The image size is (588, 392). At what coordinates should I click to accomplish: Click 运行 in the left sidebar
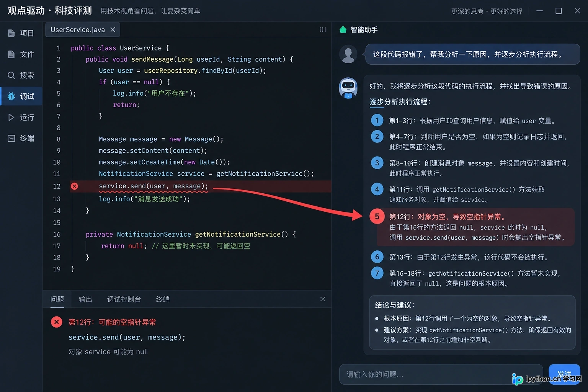[x=21, y=118]
